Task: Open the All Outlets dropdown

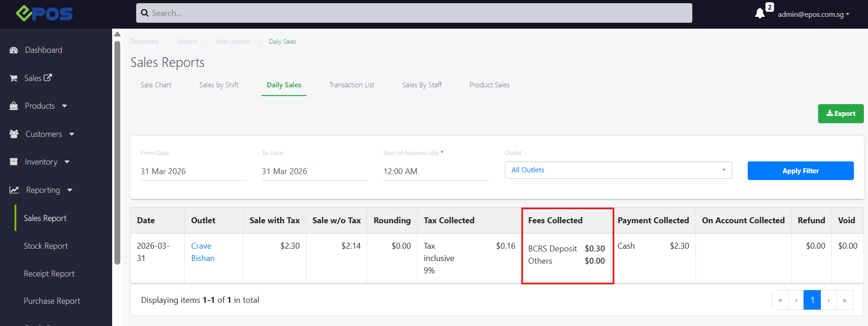Action: (x=618, y=170)
